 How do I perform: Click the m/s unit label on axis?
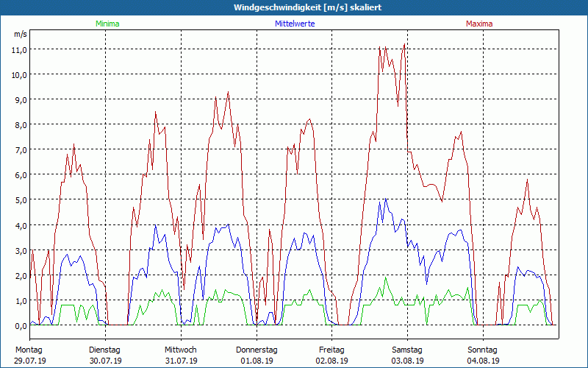click(x=21, y=34)
